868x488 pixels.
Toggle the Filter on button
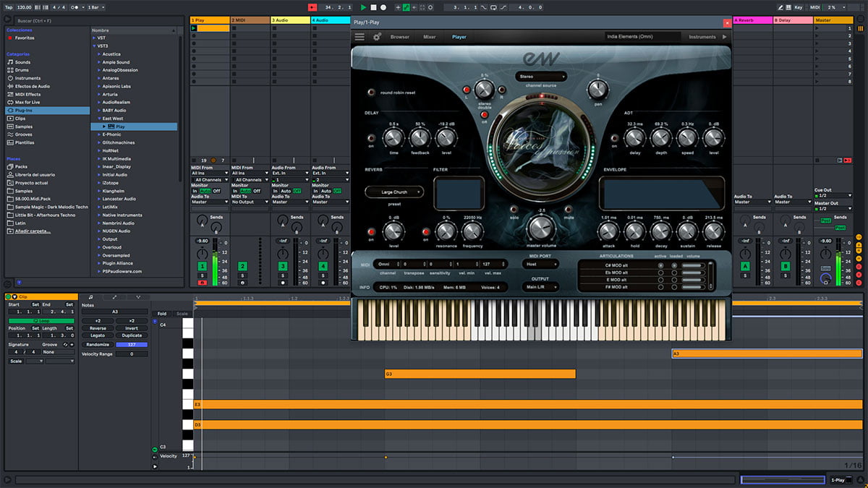pyautogui.click(x=427, y=231)
